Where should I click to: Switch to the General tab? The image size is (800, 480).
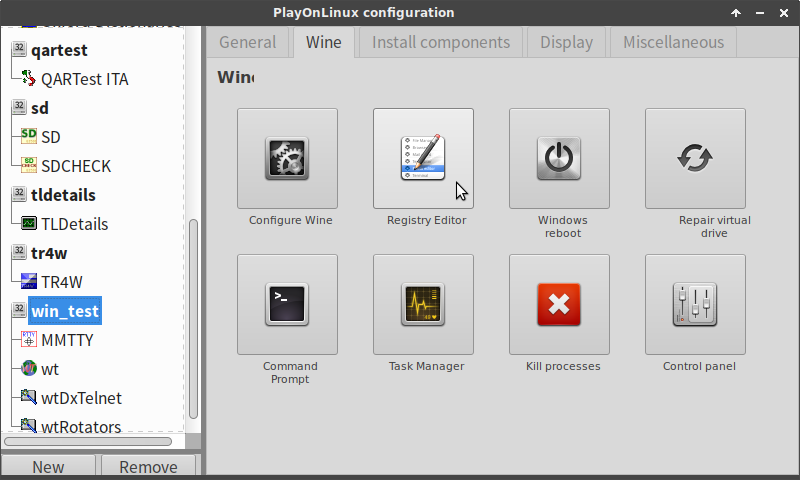[x=248, y=42]
